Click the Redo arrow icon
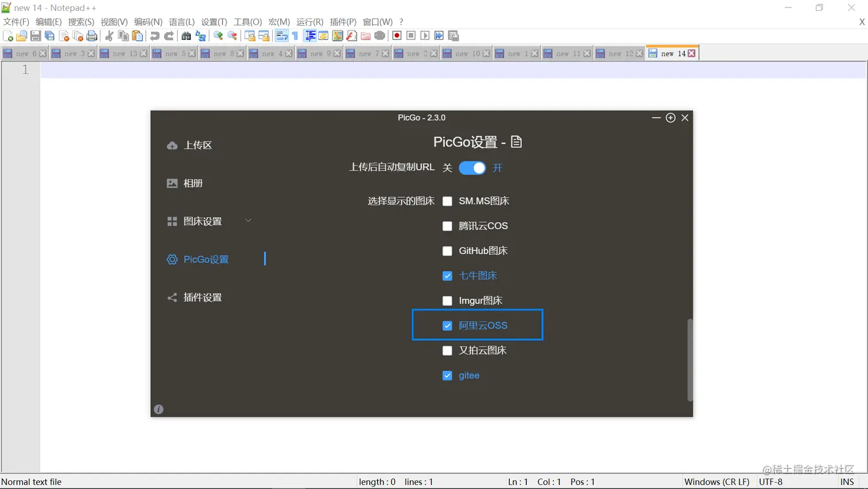This screenshot has height=489, width=868. click(169, 36)
